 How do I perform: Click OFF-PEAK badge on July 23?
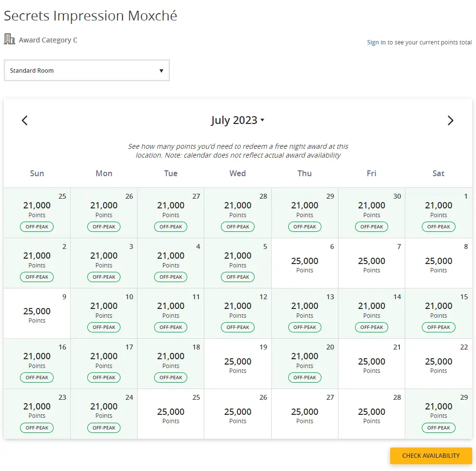[x=37, y=428]
